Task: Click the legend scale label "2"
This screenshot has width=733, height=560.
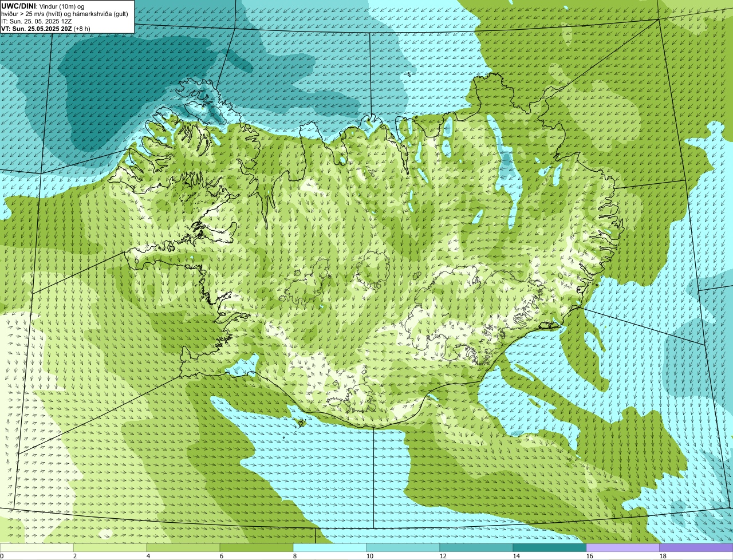Action: [75, 556]
